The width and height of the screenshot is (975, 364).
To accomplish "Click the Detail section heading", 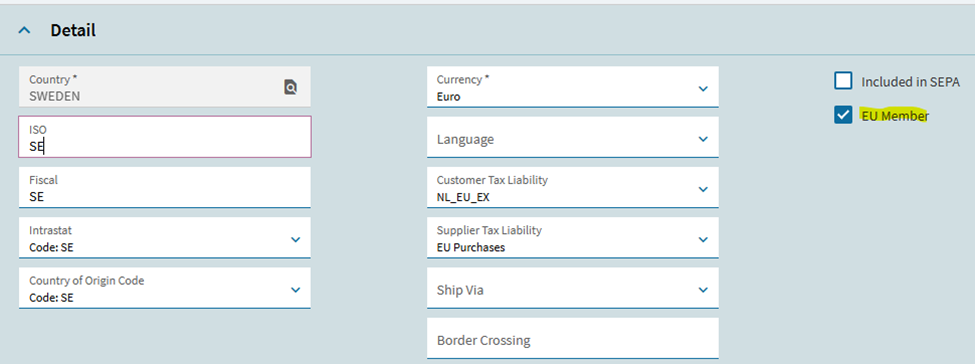I will (73, 30).
